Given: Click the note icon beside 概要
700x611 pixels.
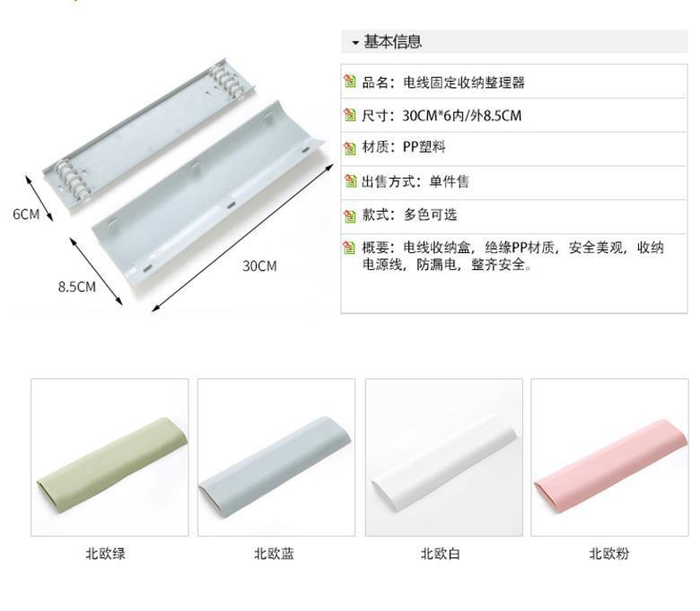Looking at the screenshot, I should (x=350, y=248).
